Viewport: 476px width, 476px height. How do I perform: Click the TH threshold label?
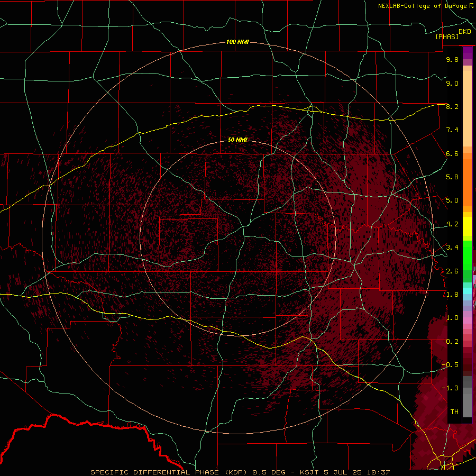tap(454, 412)
